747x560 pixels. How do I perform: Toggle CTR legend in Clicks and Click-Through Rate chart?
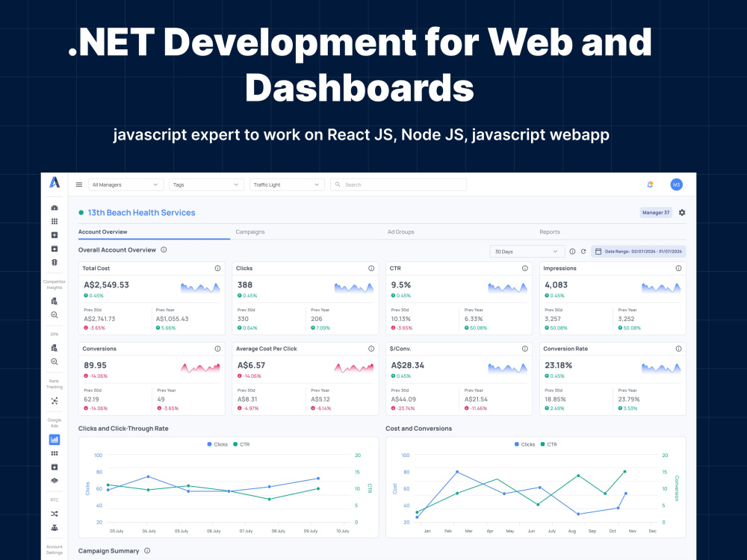241,444
